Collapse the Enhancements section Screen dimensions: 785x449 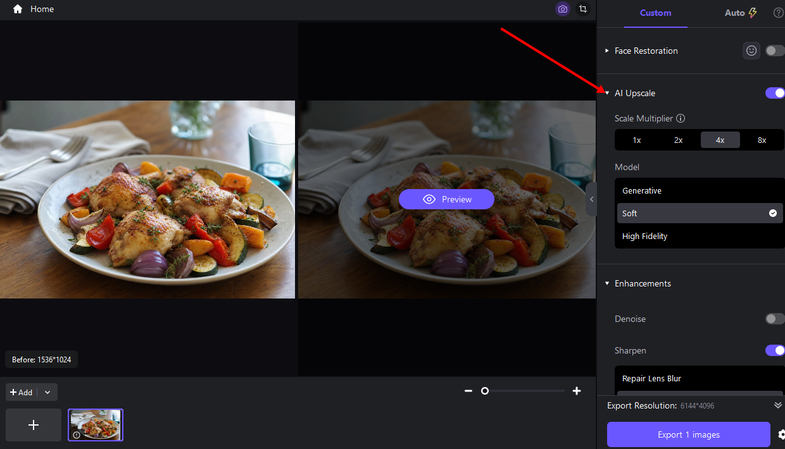click(x=607, y=283)
